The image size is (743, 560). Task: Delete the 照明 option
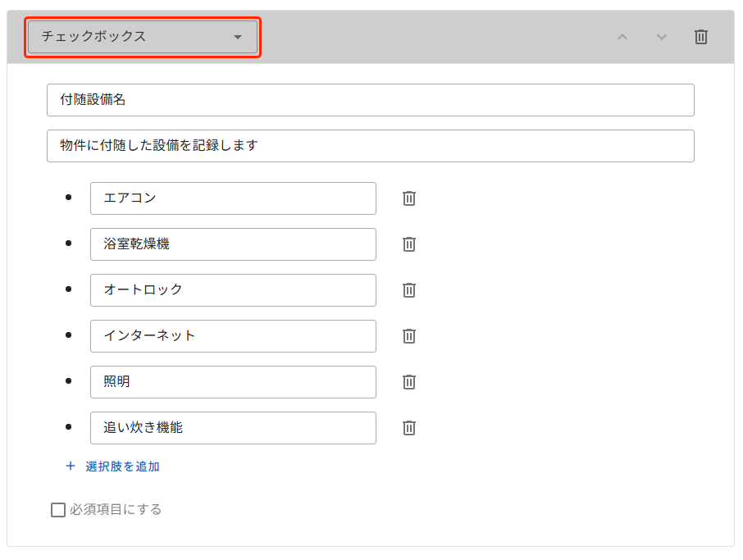[409, 382]
